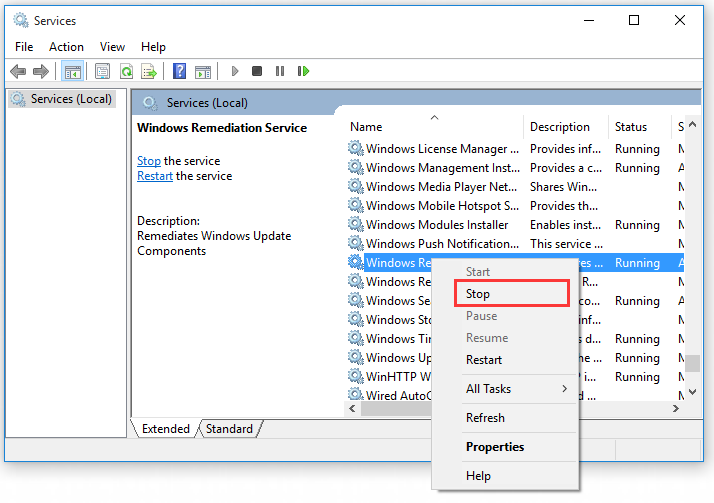Click 'Enables inst...' description cell
The image size is (714, 503).
coord(565,224)
